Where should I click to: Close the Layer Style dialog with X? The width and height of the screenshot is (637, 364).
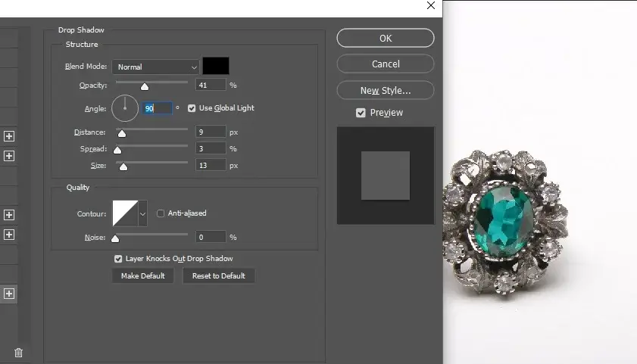pyautogui.click(x=431, y=5)
